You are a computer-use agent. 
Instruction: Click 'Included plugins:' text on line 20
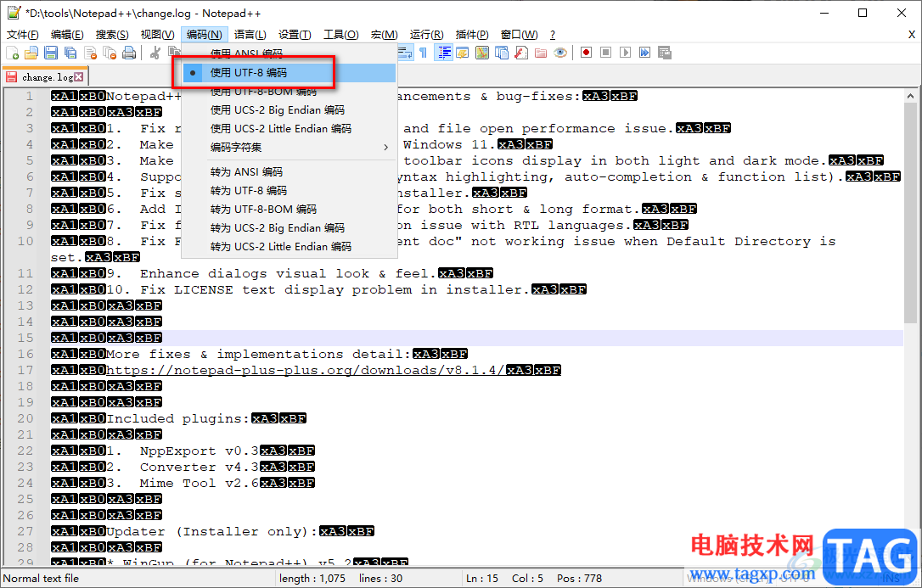(x=179, y=418)
